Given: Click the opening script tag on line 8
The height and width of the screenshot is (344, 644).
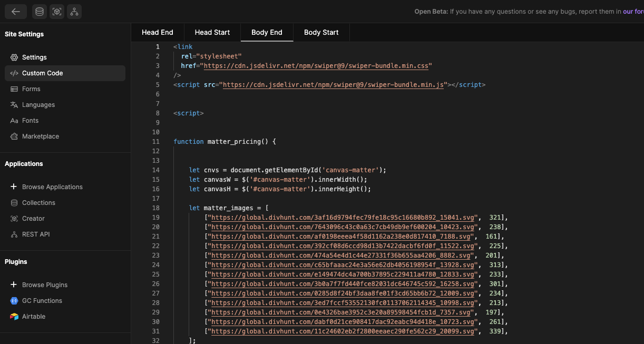Looking at the screenshot, I should pos(188,113).
